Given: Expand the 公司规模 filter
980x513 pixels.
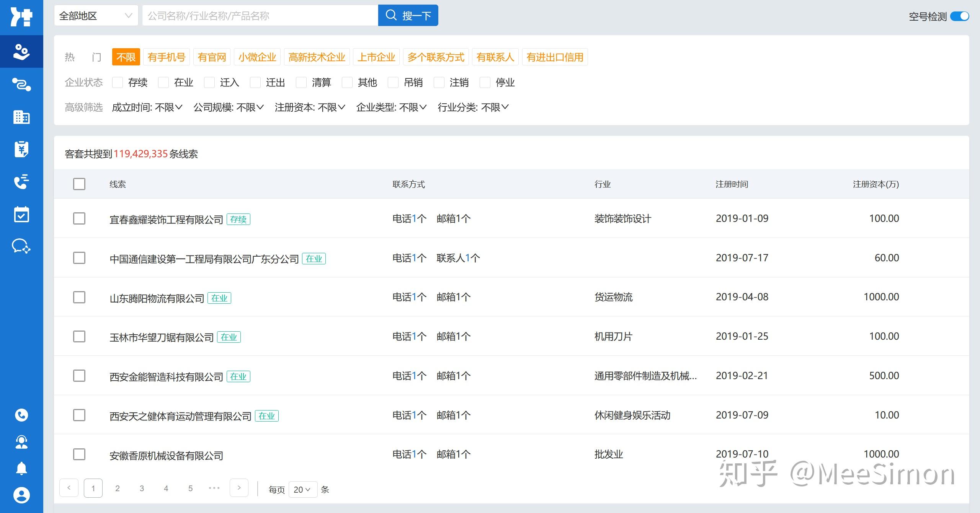Looking at the screenshot, I should [x=229, y=107].
